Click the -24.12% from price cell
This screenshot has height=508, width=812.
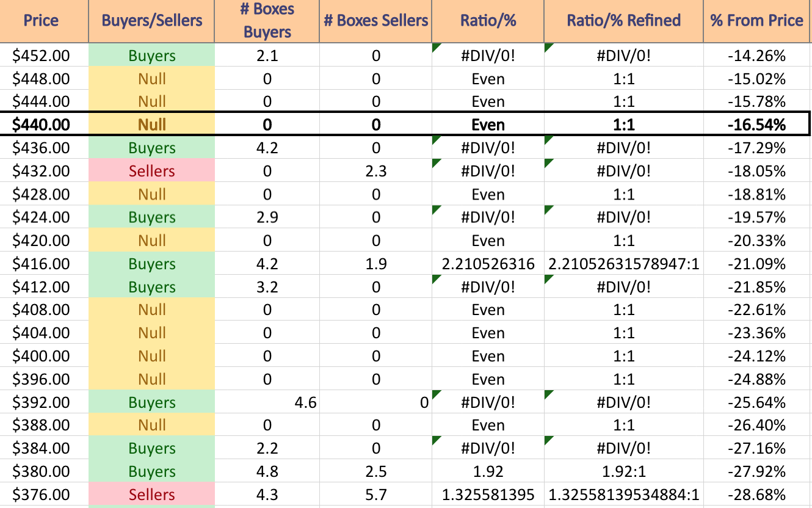point(757,356)
